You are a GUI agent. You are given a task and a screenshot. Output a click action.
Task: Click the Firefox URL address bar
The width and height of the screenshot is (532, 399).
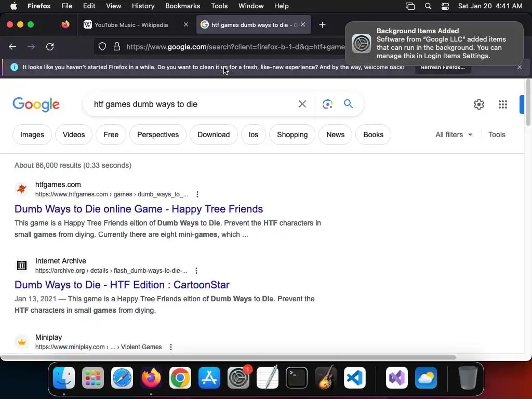pyautogui.click(x=234, y=46)
